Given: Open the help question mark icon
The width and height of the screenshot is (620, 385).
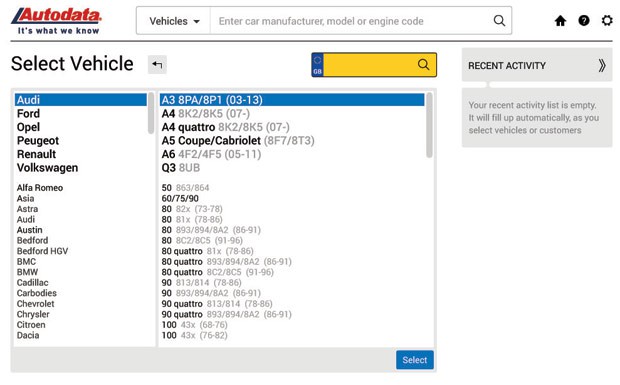Looking at the screenshot, I should (x=584, y=21).
